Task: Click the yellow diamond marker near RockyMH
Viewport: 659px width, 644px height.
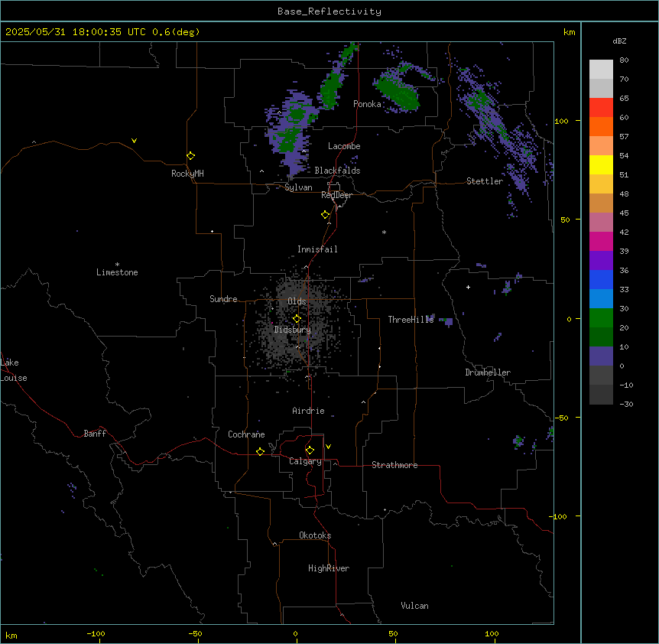Action: [x=190, y=156]
